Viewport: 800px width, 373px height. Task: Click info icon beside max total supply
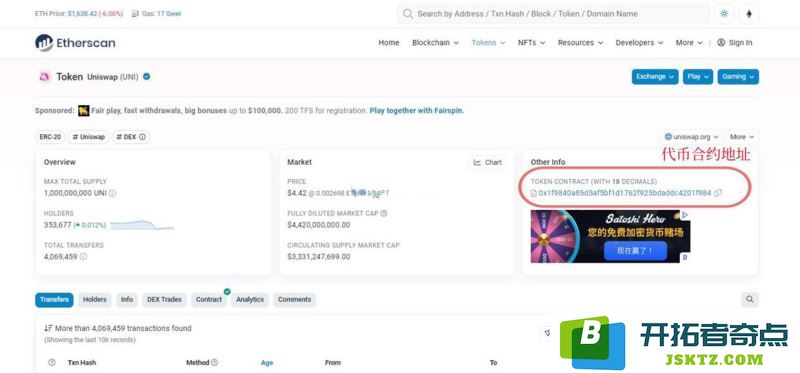click(113, 193)
